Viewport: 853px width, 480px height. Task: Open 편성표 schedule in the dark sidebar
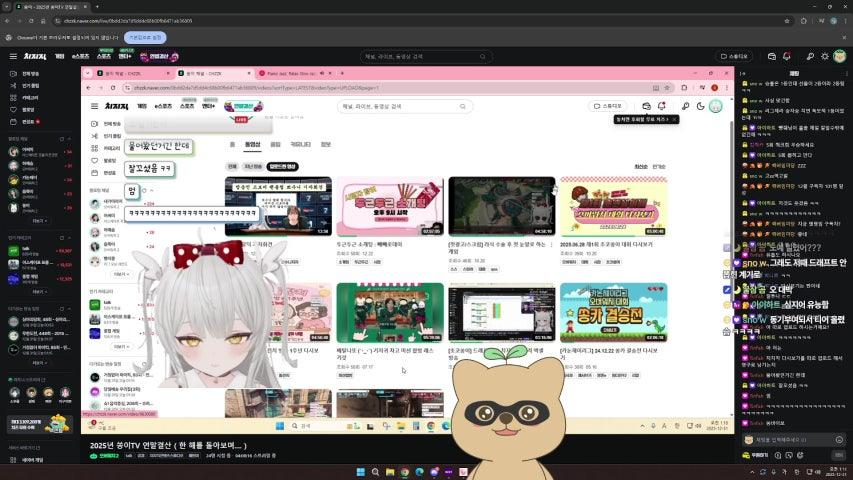point(26,121)
